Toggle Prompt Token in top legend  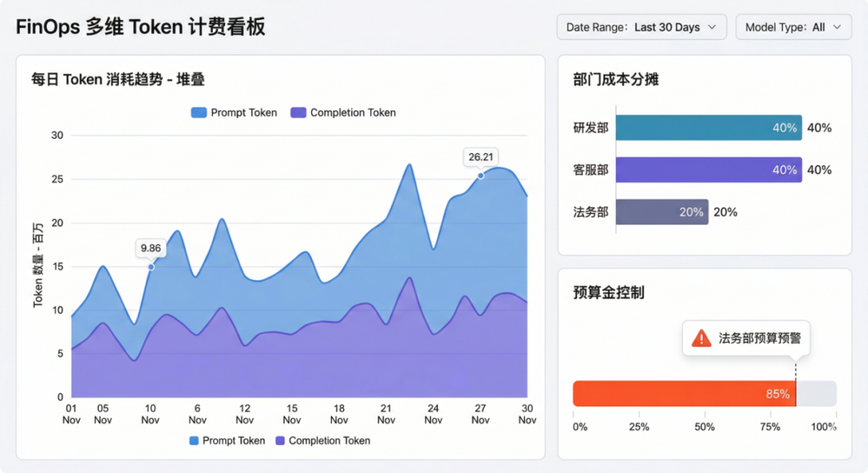(234, 113)
